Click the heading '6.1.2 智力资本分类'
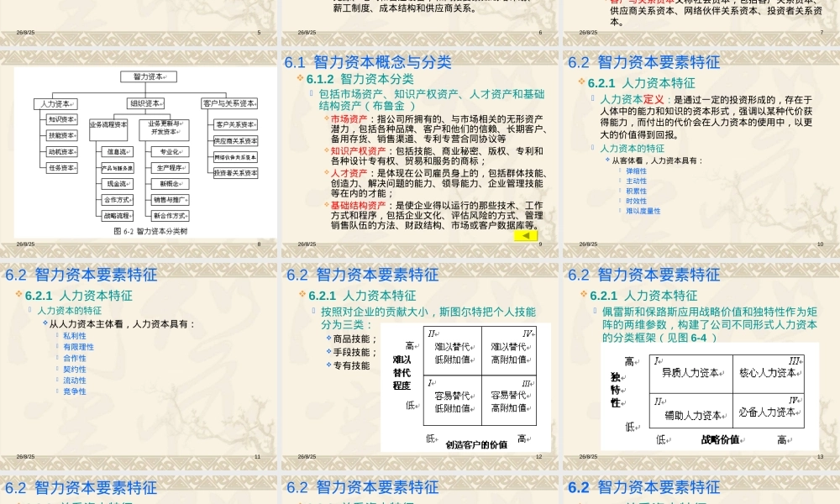Viewport: 840px width, 504px height. pos(360,79)
